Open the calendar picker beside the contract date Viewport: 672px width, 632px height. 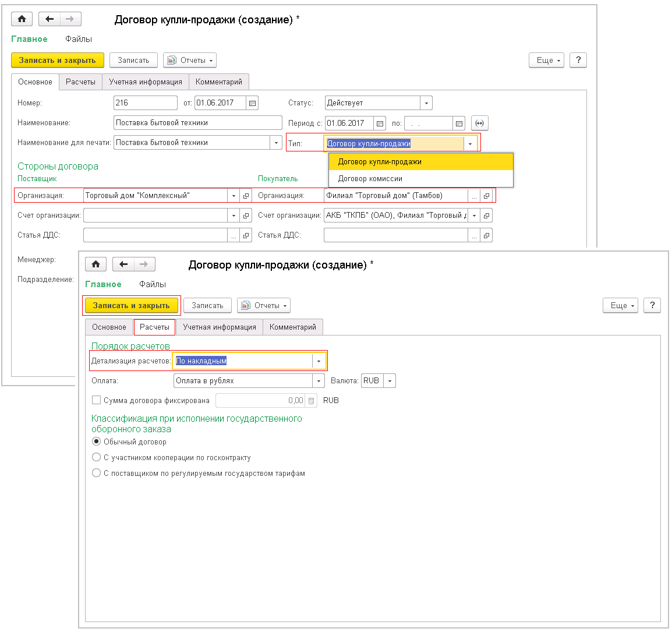252,103
